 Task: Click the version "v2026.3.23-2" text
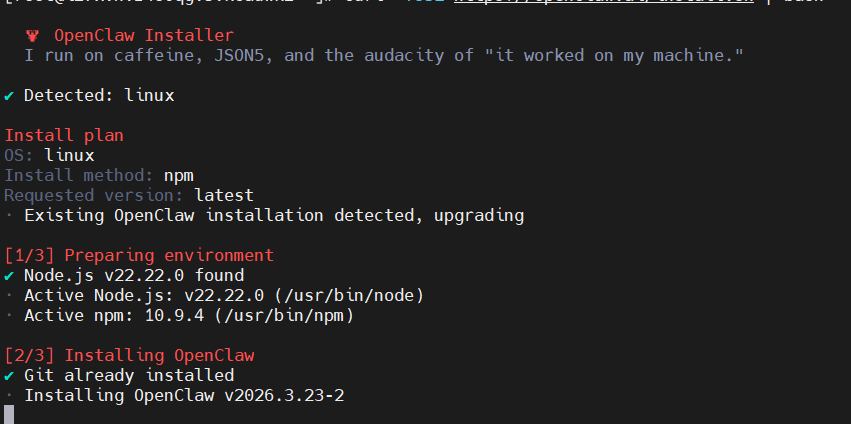pyautogui.click(x=284, y=395)
